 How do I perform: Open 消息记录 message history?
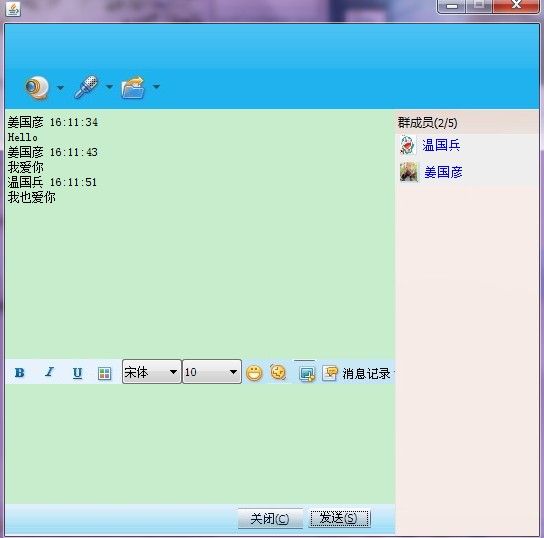tap(366, 374)
